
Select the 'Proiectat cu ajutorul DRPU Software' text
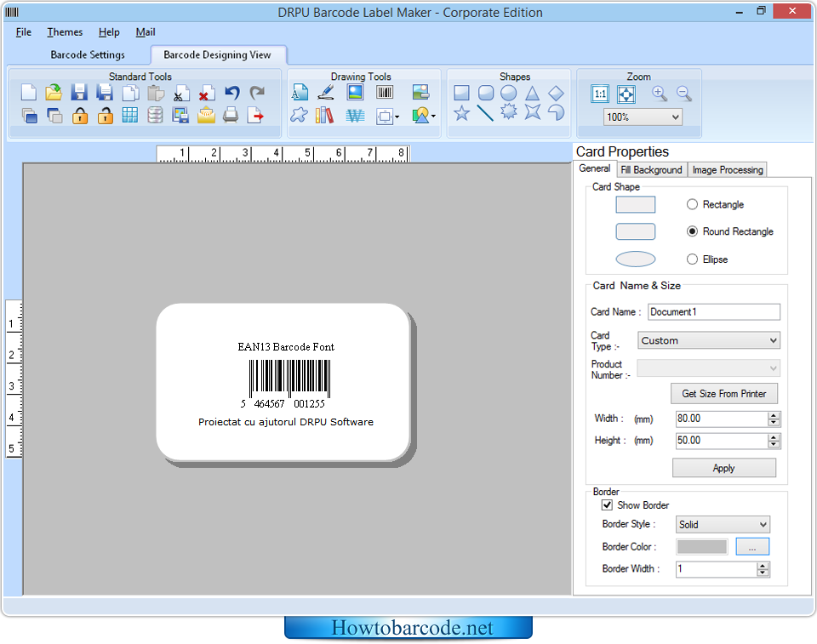coord(286,422)
